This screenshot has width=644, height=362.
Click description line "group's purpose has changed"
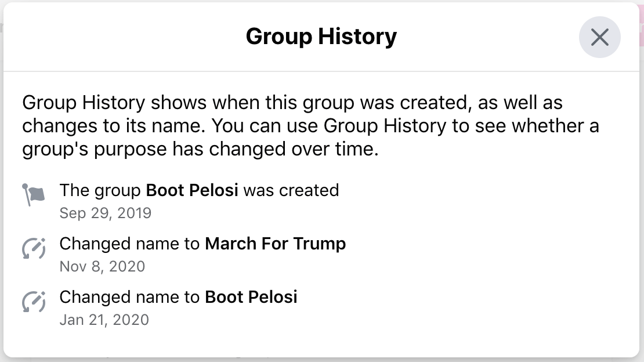(x=200, y=149)
